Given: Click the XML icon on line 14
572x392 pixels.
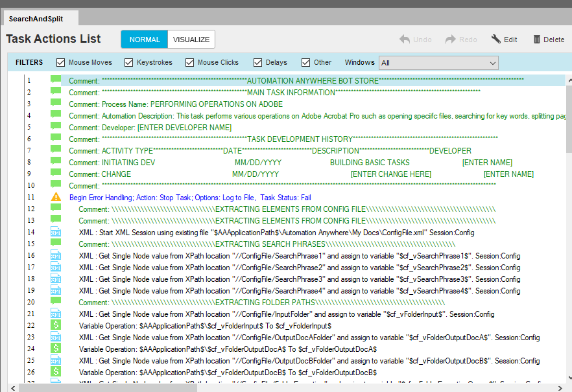Looking at the screenshot, I should pyautogui.click(x=56, y=232).
